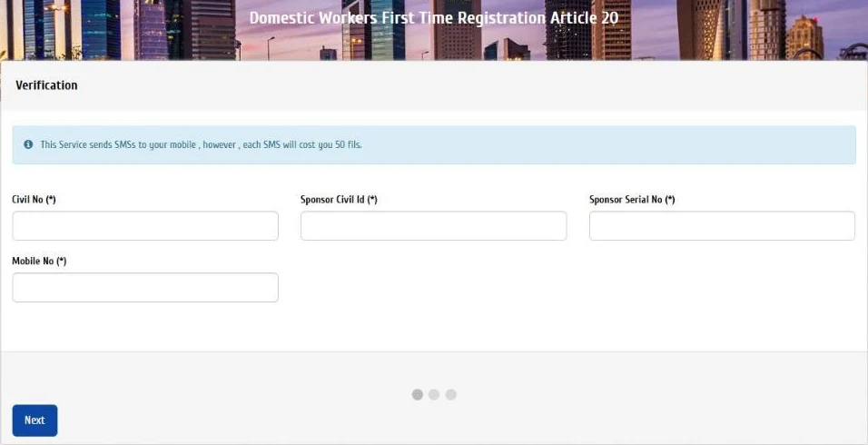The width and height of the screenshot is (868, 445).
Task: Focus the Mobile No input field
Action: pyautogui.click(x=145, y=287)
